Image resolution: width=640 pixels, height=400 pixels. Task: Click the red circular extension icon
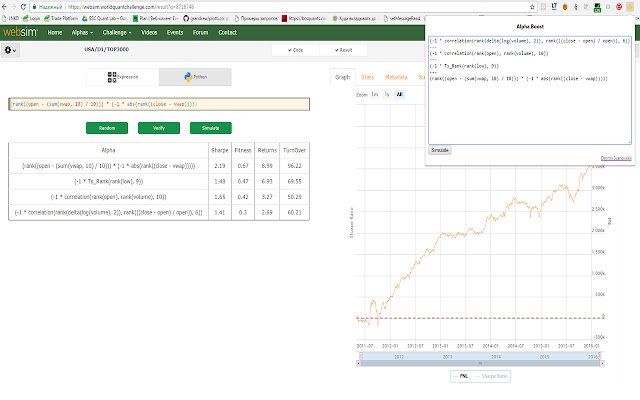[619, 7]
